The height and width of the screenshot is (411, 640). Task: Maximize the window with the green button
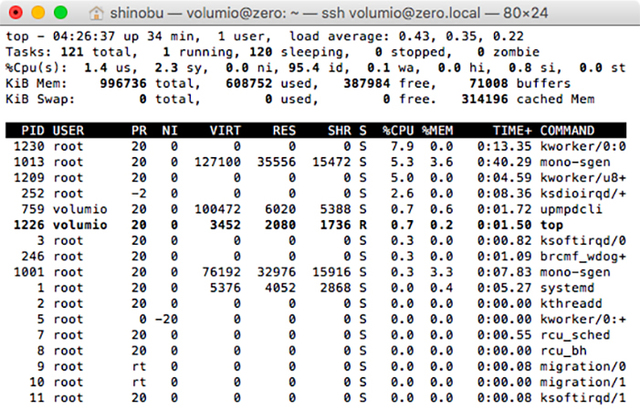tap(57, 13)
